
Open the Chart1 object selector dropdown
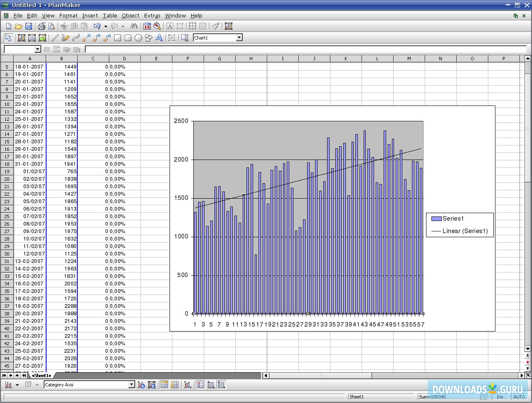point(239,37)
